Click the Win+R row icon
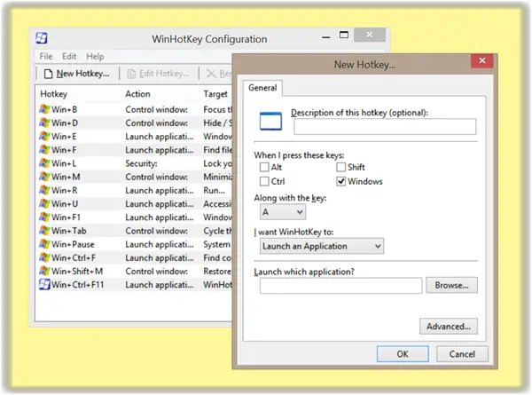Screen dimensions: 532x395 pos(44,190)
